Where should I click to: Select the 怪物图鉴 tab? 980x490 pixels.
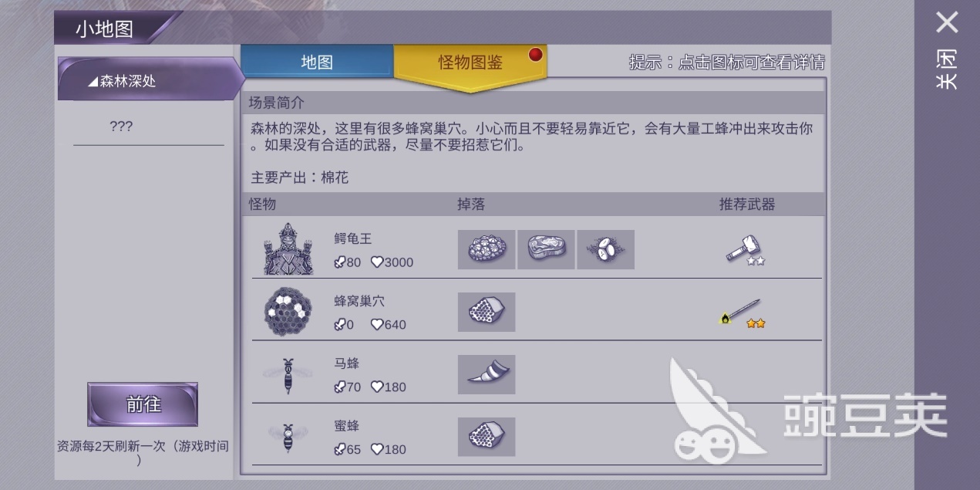[470, 63]
